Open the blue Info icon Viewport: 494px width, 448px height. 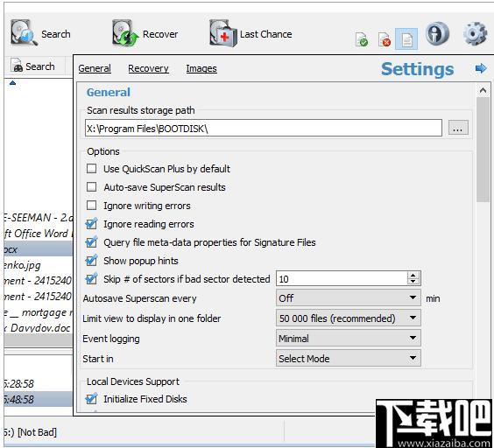pos(437,33)
